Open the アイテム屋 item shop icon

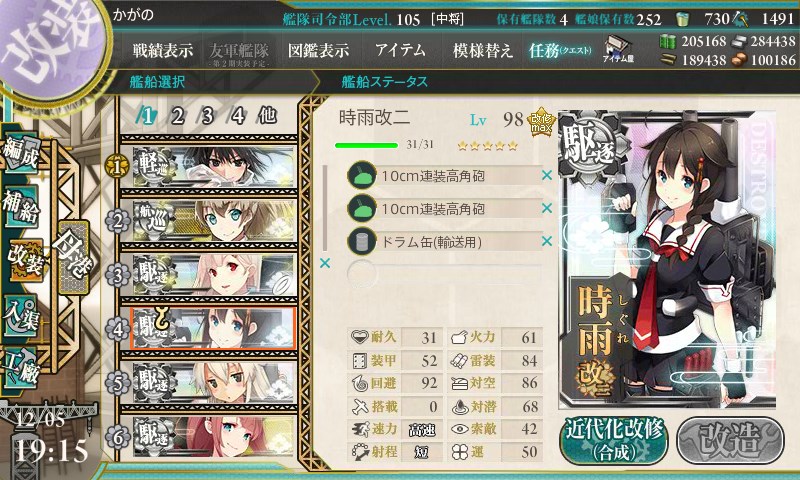tap(618, 49)
